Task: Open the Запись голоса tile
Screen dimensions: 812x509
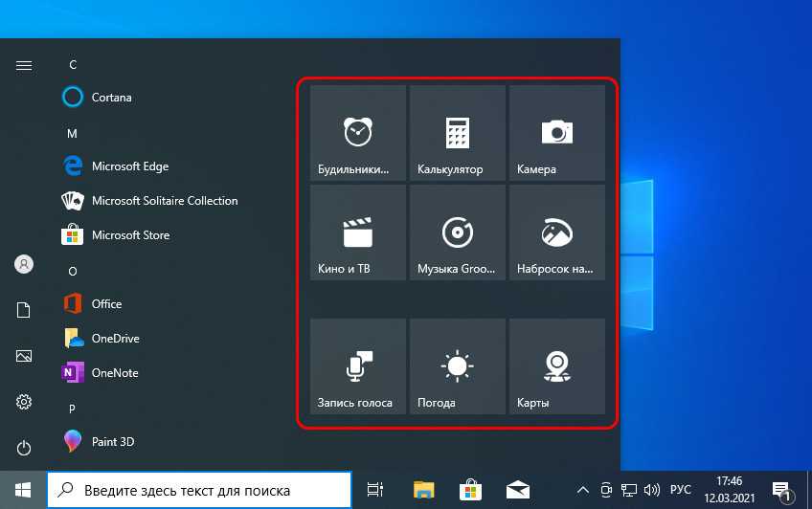Action: point(358,366)
